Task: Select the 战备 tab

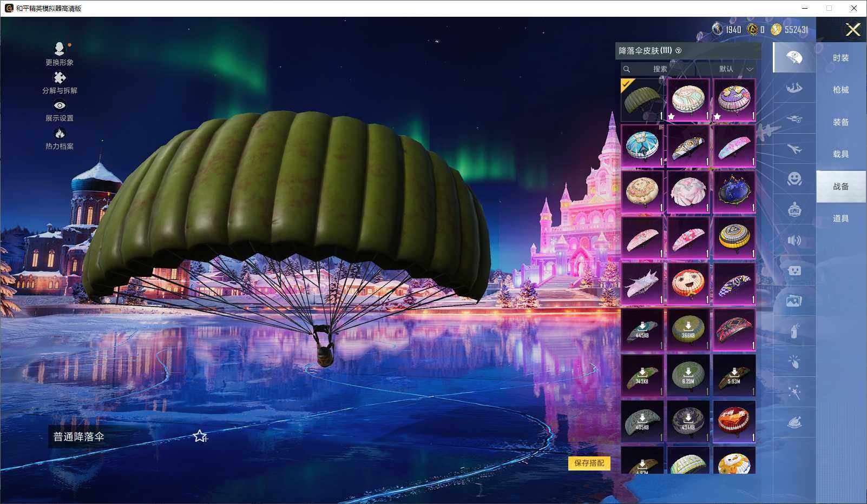Action: click(841, 187)
